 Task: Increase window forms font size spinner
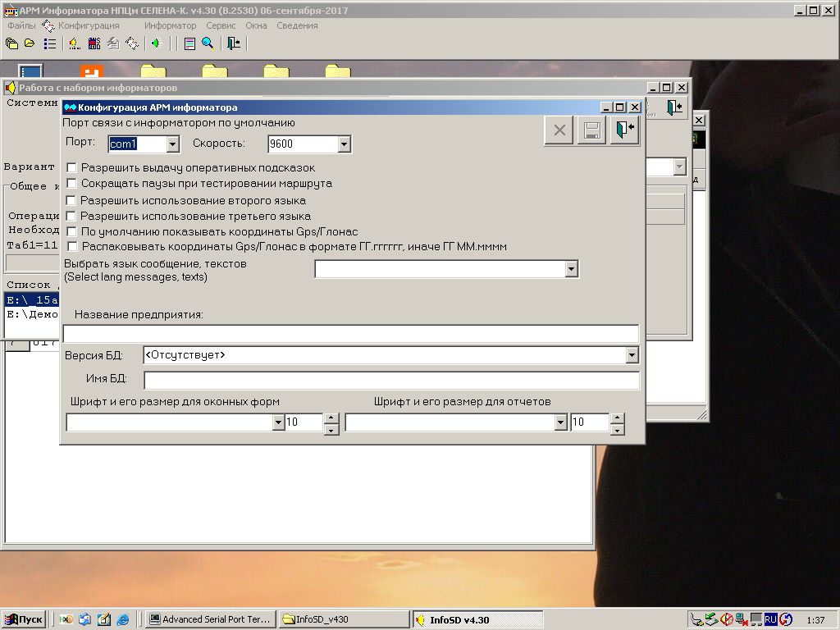[331, 418]
